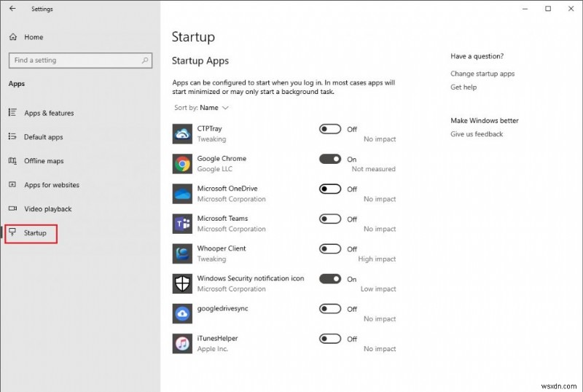
Task: Click the Apps for websites icon
Action: [x=12, y=184]
